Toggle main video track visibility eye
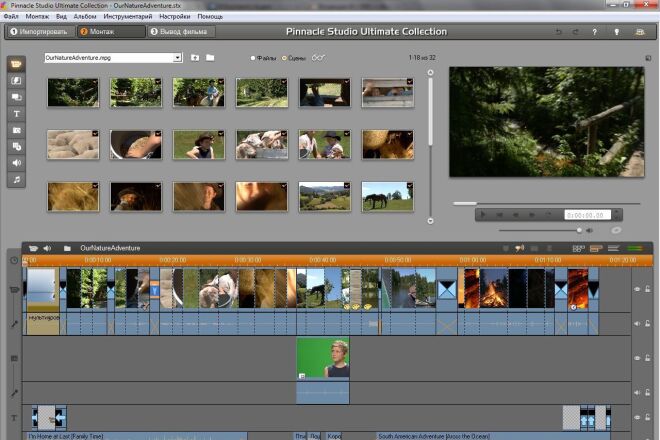Screen dimensions: 660x440 (x=637, y=289)
